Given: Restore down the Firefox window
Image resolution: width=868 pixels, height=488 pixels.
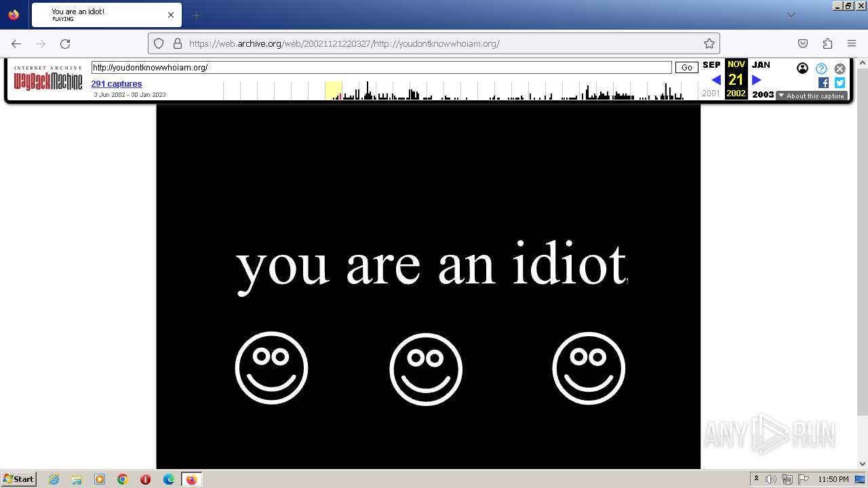Looking at the screenshot, I should pos(848,5).
